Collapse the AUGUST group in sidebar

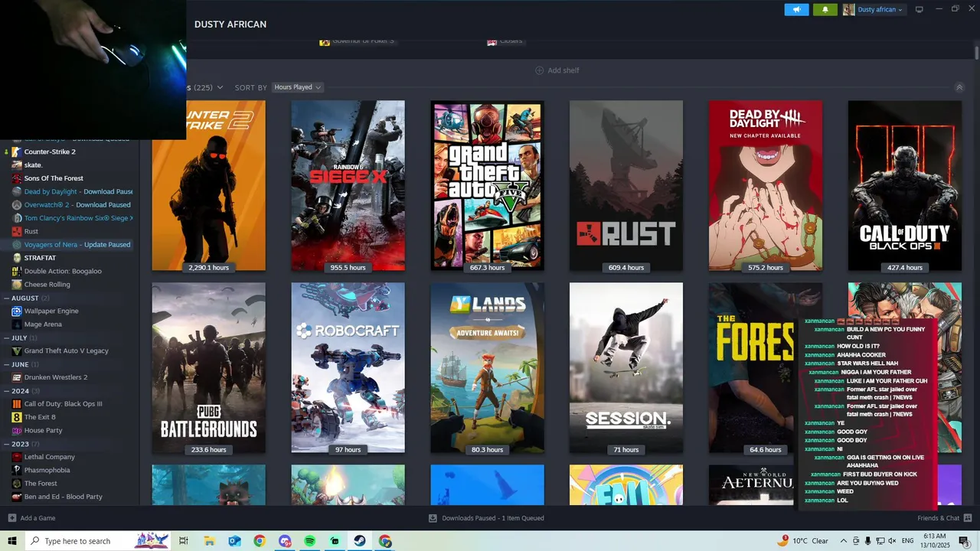[7, 298]
